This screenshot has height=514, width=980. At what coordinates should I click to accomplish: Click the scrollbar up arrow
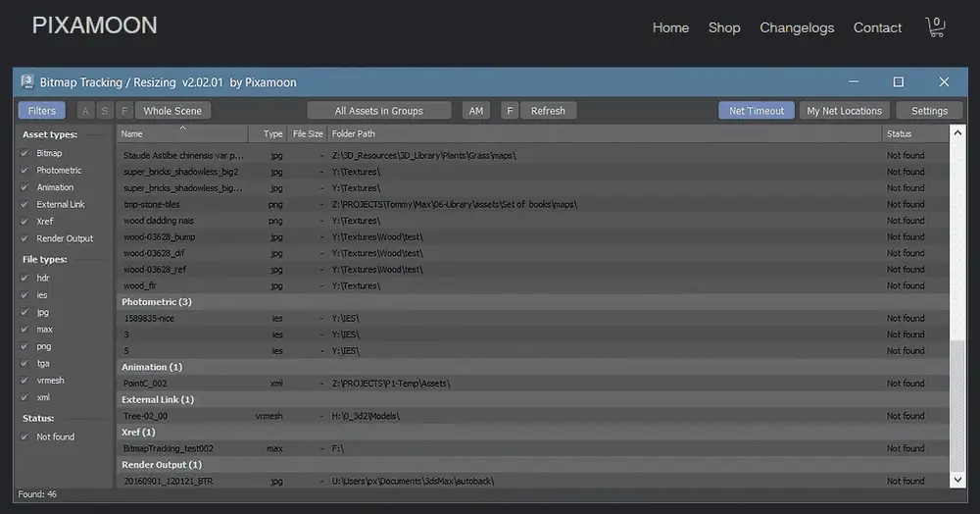coord(957,133)
